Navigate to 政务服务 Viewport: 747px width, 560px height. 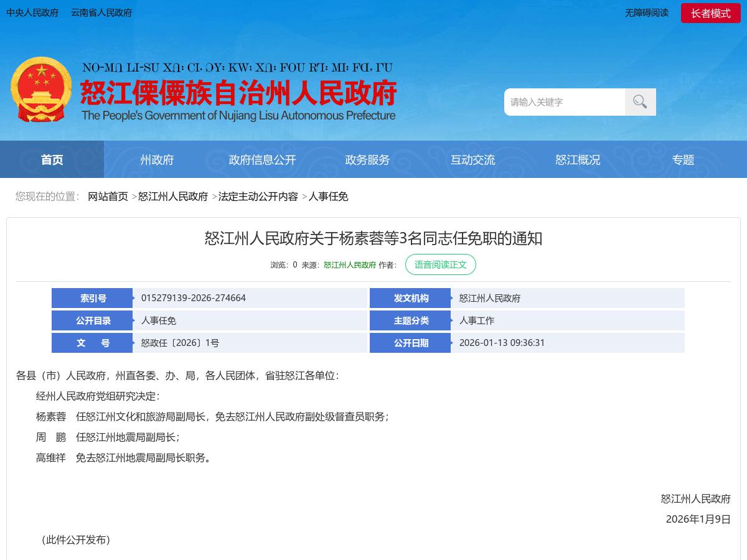tap(367, 159)
